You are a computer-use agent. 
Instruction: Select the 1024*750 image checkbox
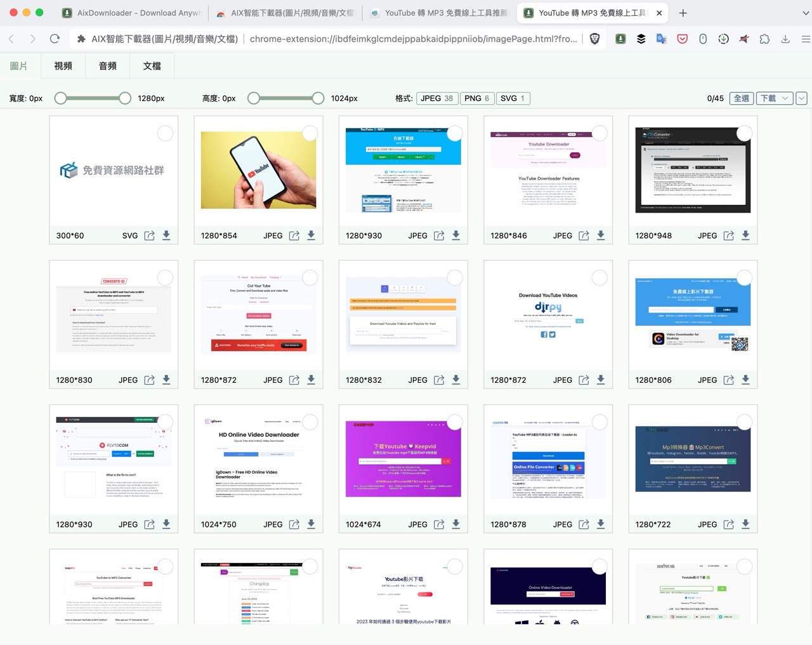[310, 422]
